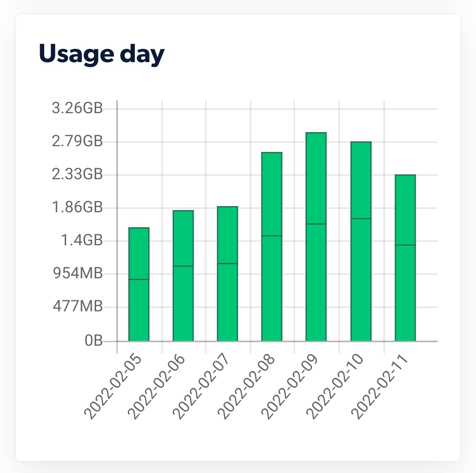The height and width of the screenshot is (473, 476).
Task: Select the upper segment of the 2022-02-08 bar
Action: coord(272,194)
